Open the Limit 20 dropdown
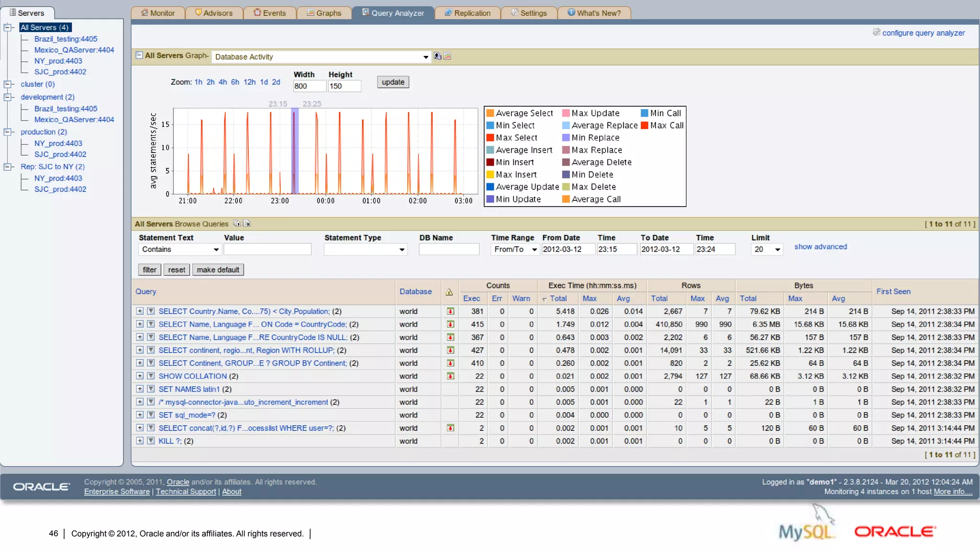Viewport: 980px width, 551px height. point(767,250)
